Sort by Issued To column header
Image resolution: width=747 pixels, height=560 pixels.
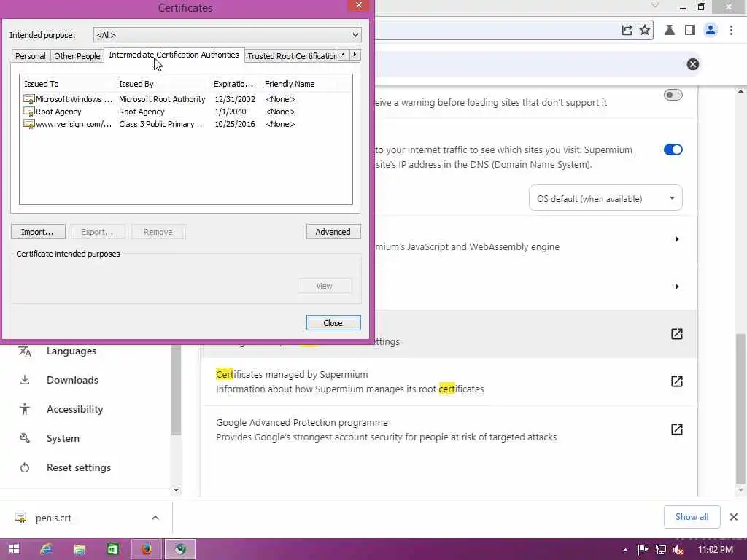click(68, 84)
